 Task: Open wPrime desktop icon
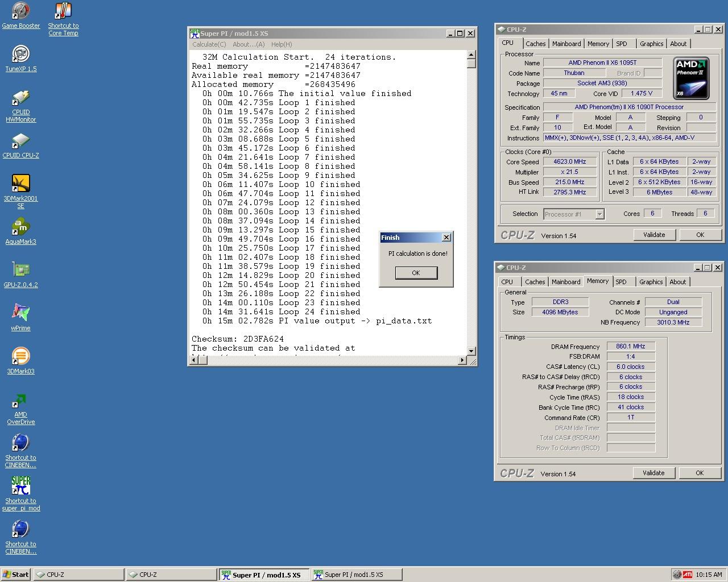click(x=21, y=318)
